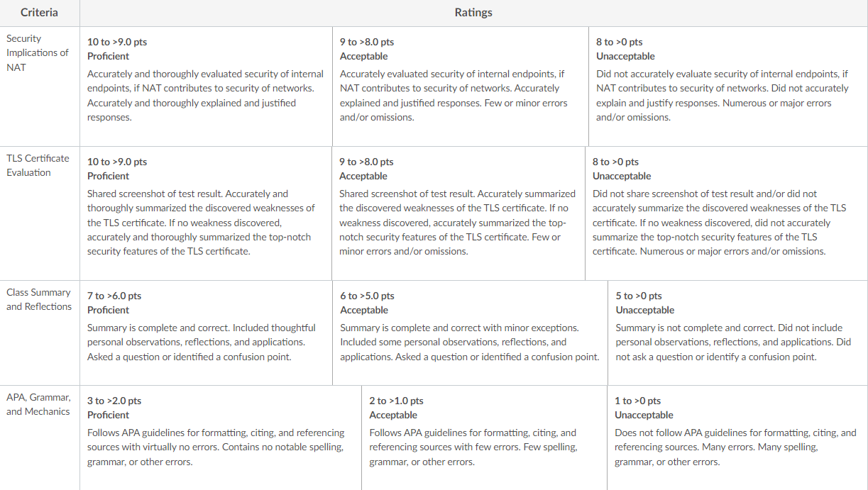Select the TLS Certificate Evaluation criterion

tap(40, 213)
